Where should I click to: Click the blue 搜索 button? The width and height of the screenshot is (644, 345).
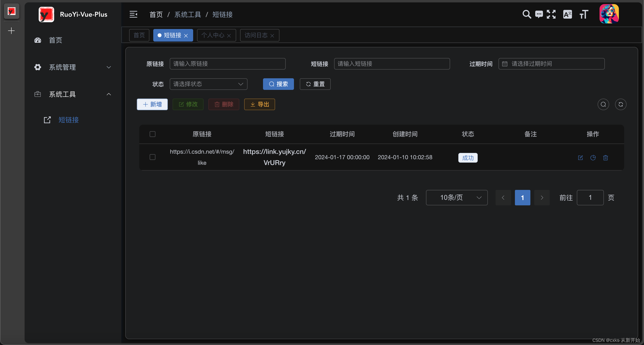(x=278, y=84)
